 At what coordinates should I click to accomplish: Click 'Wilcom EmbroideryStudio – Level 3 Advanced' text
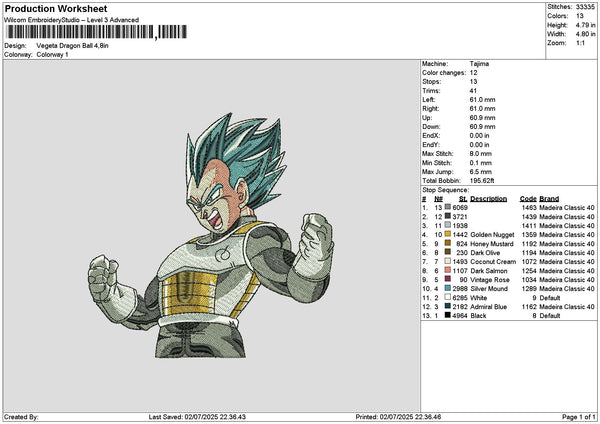pos(72,20)
